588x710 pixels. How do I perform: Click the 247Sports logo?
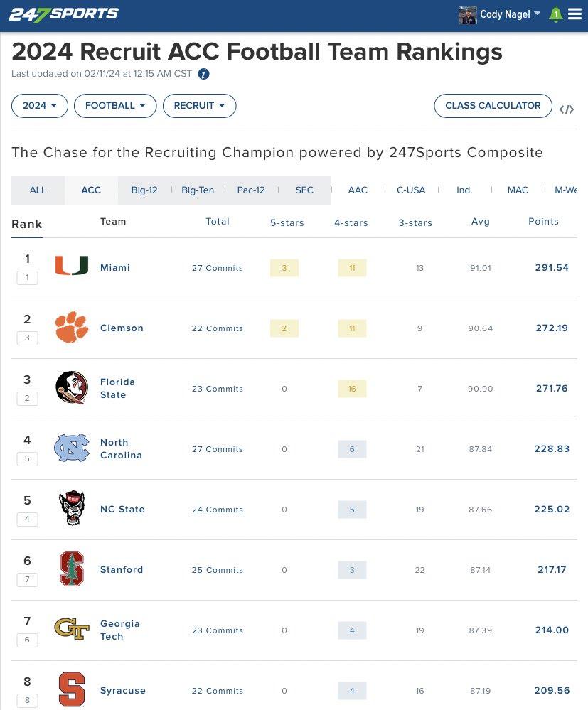[x=64, y=14]
